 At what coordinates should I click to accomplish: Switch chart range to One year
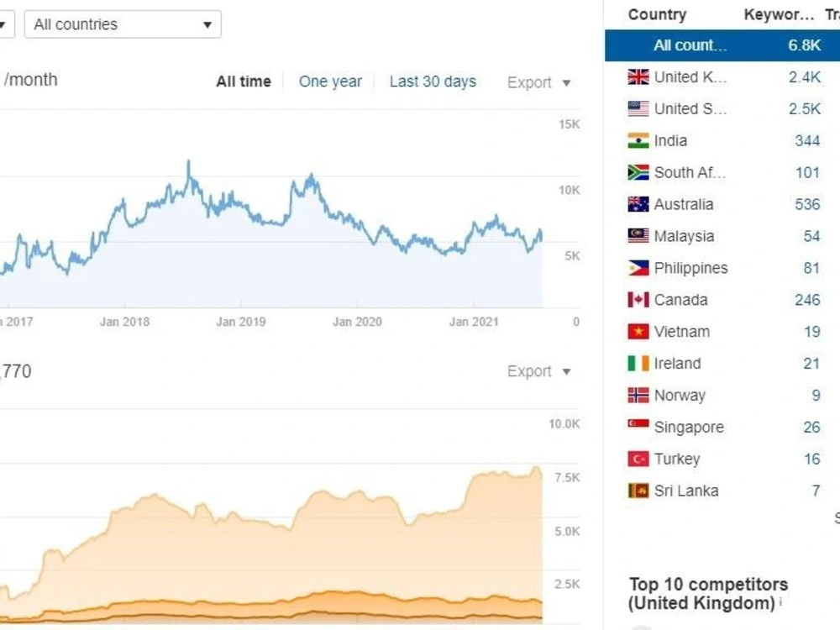[x=330, y=81]
